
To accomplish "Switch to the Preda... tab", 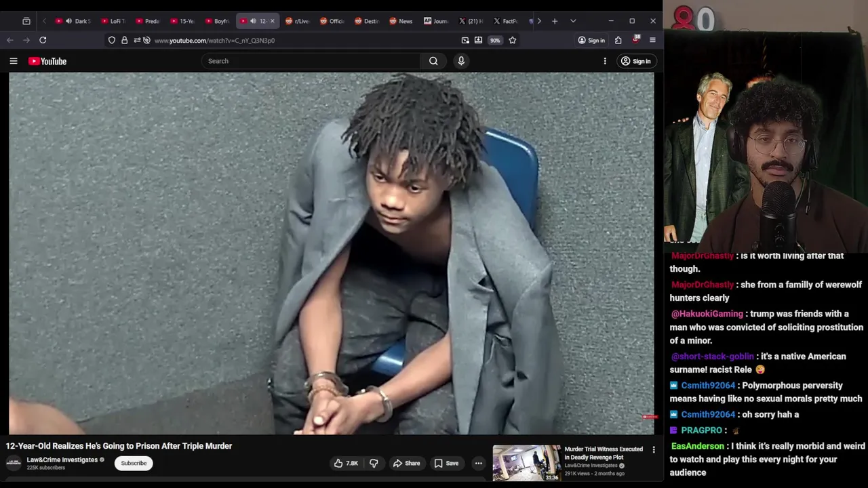I will (148, 21).
